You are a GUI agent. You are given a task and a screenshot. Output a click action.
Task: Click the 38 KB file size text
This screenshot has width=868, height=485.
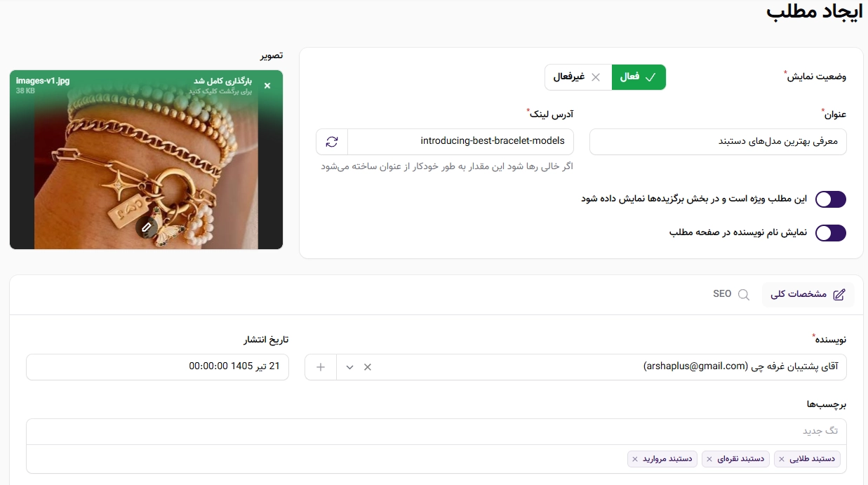tap(25, 91)
